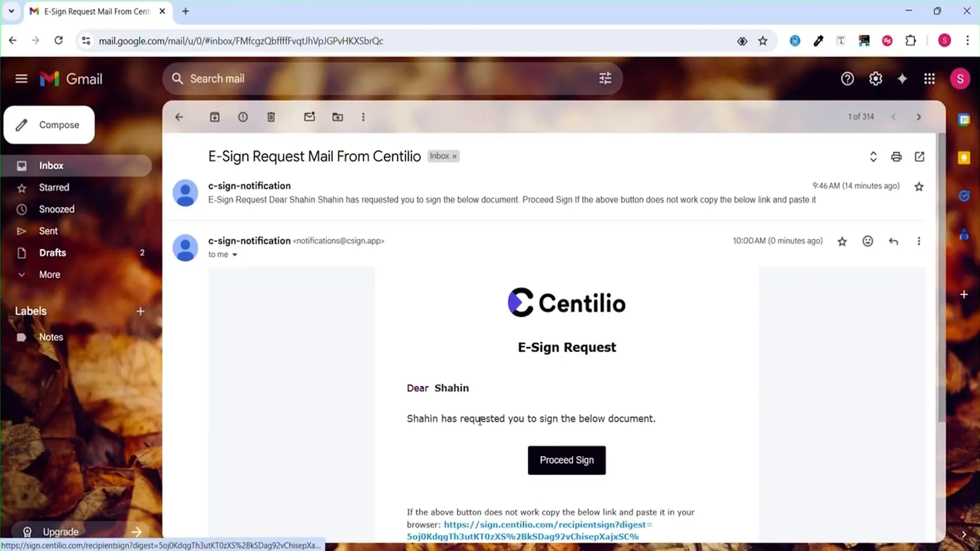Click the email pane vertical scrollbar
This screenshot has height=551, width=980.
[941, 277]
